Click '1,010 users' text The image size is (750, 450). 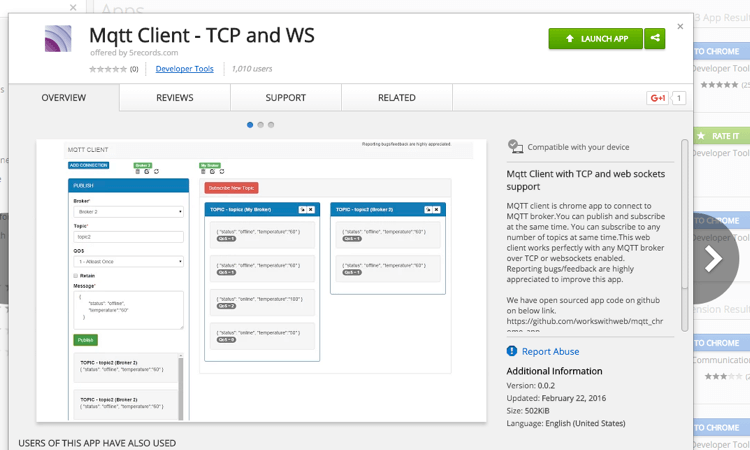coord(252,69)
